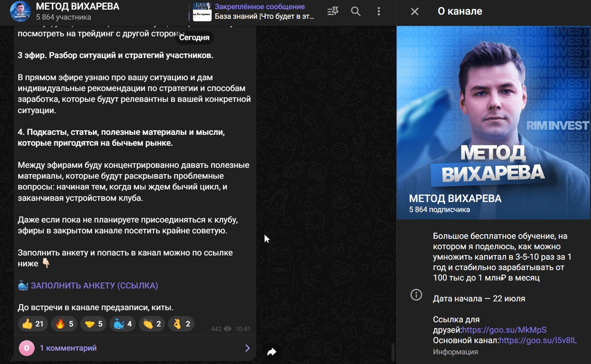This screenshot has width=591, height=364.
Task: Click the pointing down hand emoji
Action: [x=46, y=263]
